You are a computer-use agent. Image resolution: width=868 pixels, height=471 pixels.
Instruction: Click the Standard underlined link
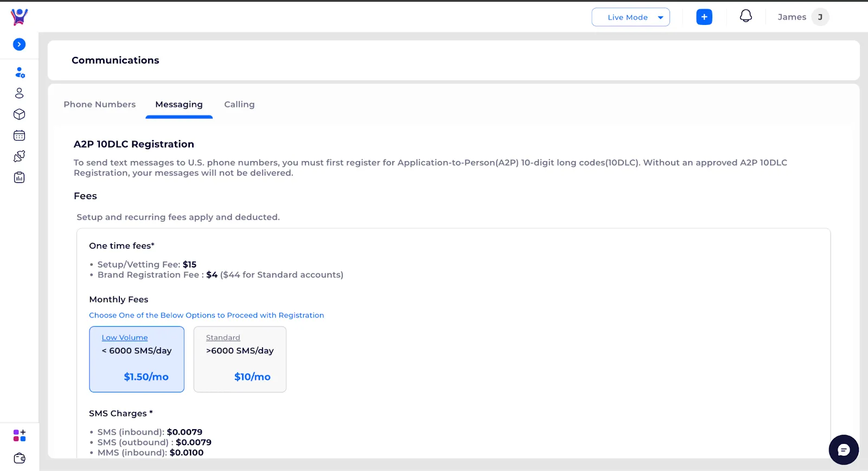point(223,338)
